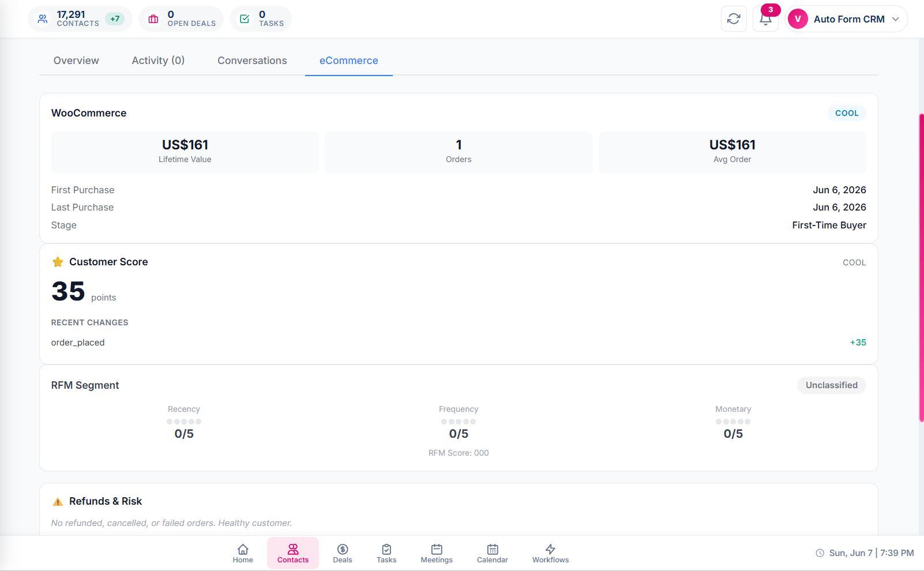Viewport: 924px width, 571px height.
Task: Click the Monetary rating dots
Action: point(733,422)
